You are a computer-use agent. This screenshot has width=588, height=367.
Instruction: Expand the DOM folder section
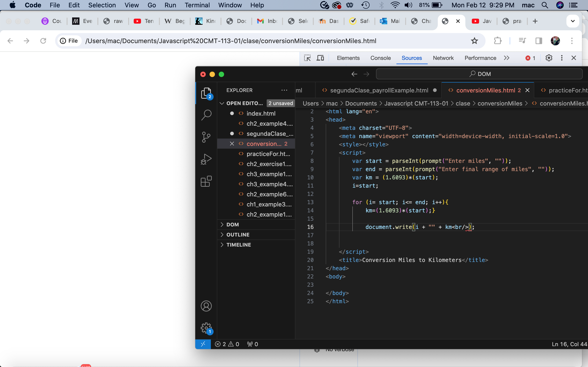click(232, 225)
